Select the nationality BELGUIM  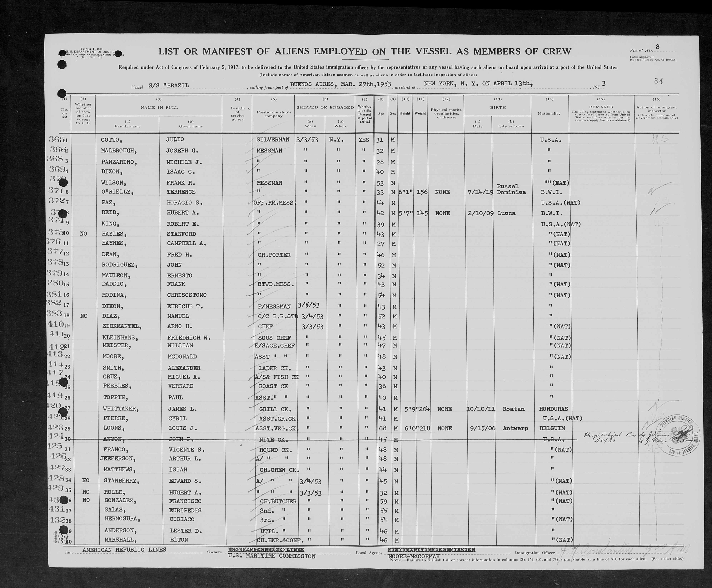click(x=552, y=429)
